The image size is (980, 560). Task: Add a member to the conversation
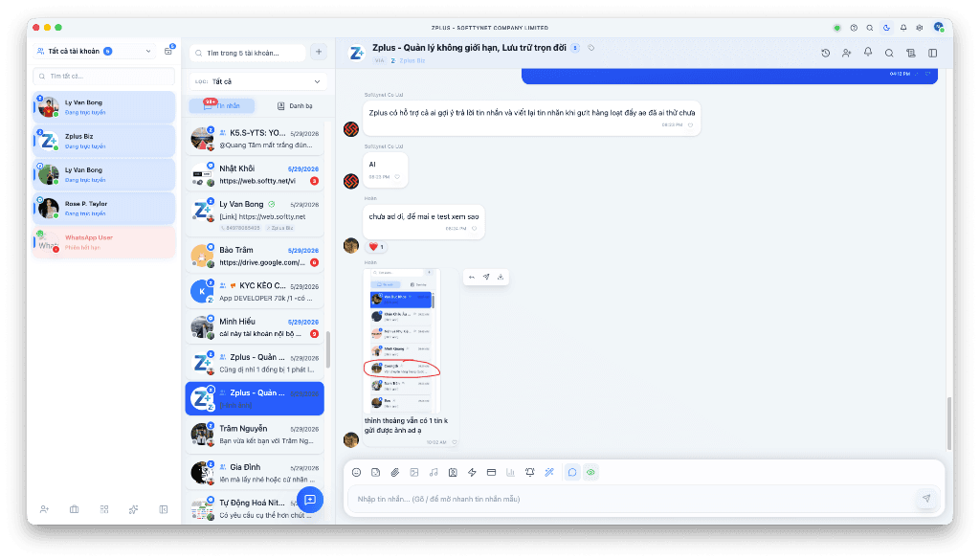[847, 53]
